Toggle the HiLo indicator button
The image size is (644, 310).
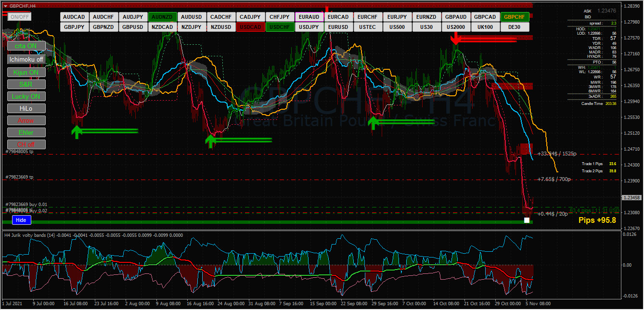point(26,108)
